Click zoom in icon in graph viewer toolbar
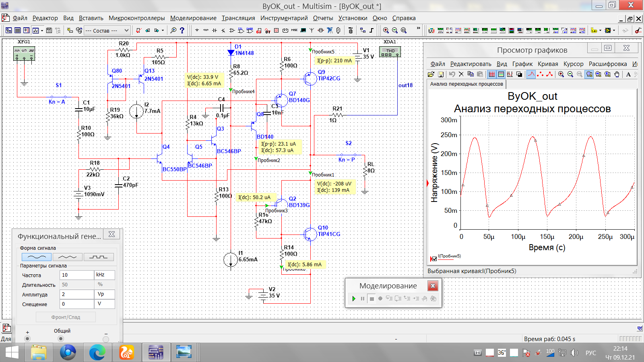This screenshot has height=362, width=644. coord(561,74)
